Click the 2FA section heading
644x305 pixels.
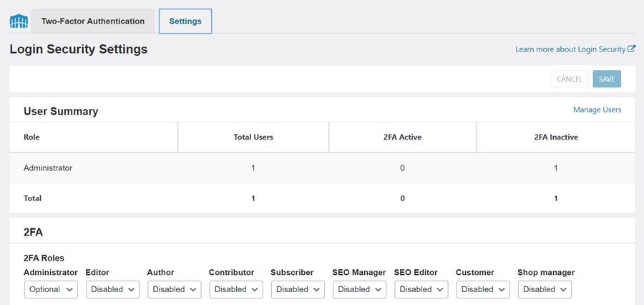(33, 232)
